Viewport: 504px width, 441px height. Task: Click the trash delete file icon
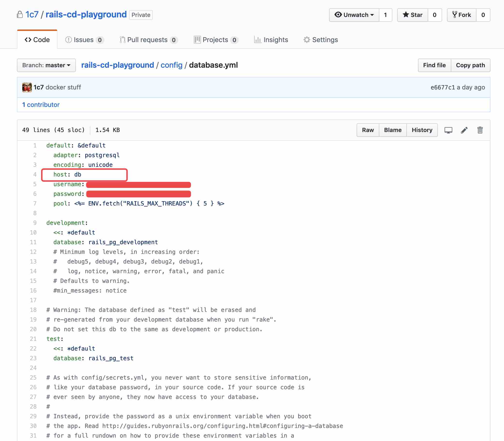coord(480,130)
